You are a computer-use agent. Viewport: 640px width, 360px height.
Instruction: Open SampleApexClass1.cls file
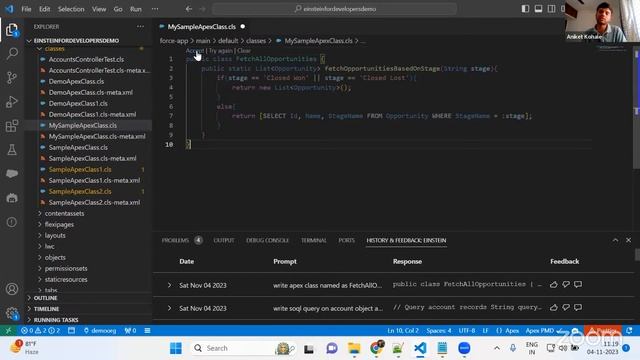80,169
